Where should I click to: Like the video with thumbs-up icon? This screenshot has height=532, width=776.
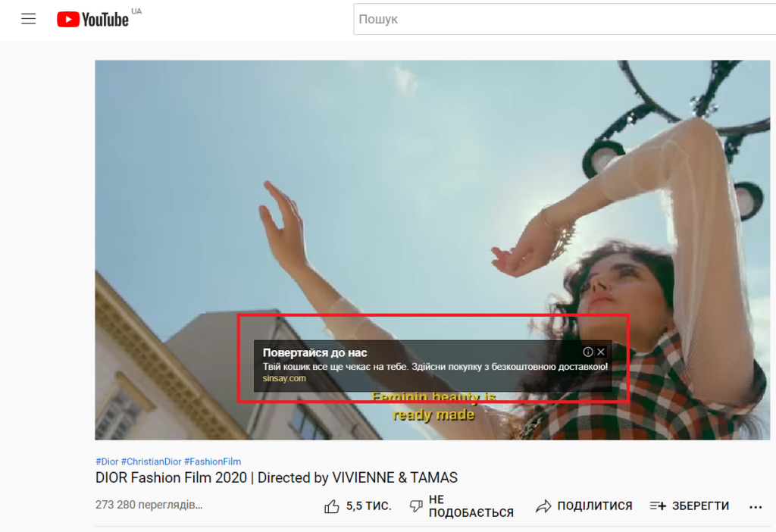pyautogui.click(x=332, y=506)
